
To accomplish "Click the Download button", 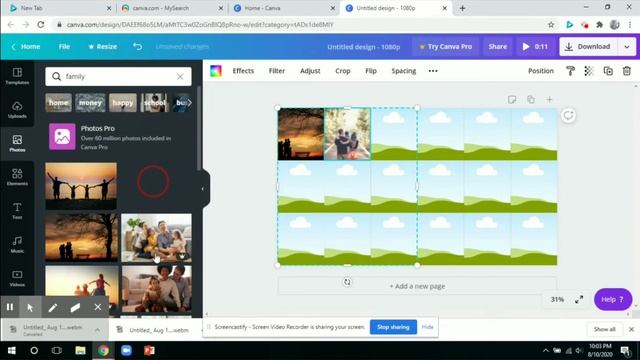I will pyautogui.click(x=589, y=47).
